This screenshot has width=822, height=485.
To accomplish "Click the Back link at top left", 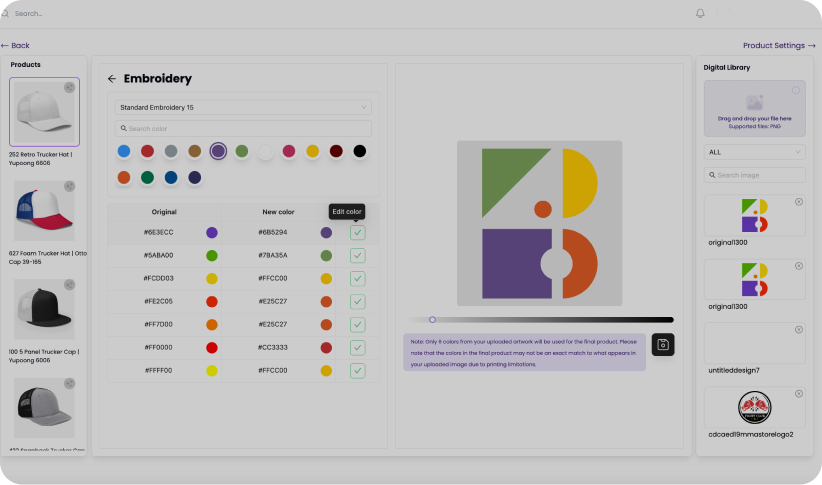I will pos(16,46).
